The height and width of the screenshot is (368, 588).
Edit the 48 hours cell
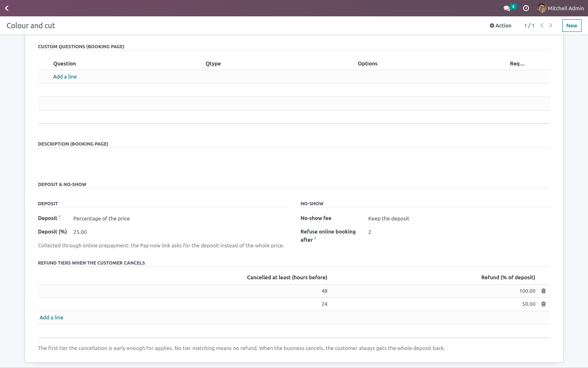(x=184, y=291)
